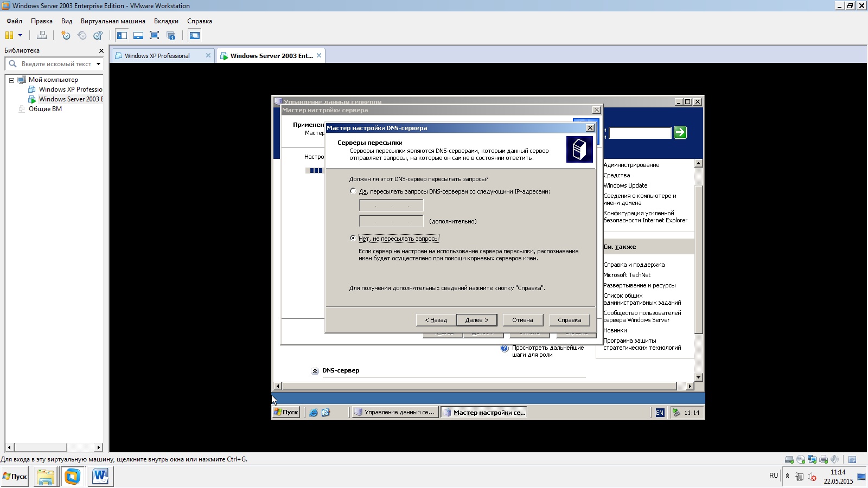Image resolution: width=868 pixels, height=488 pixels.
Task: Click the second guest quick launch icon
Action: click(325, 413)
